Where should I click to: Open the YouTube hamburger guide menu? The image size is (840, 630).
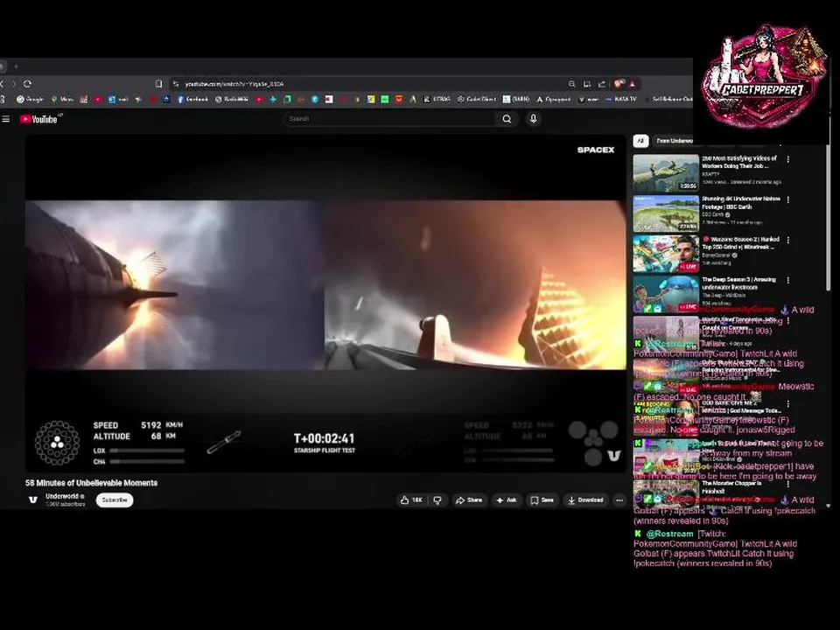click(6, 119)
